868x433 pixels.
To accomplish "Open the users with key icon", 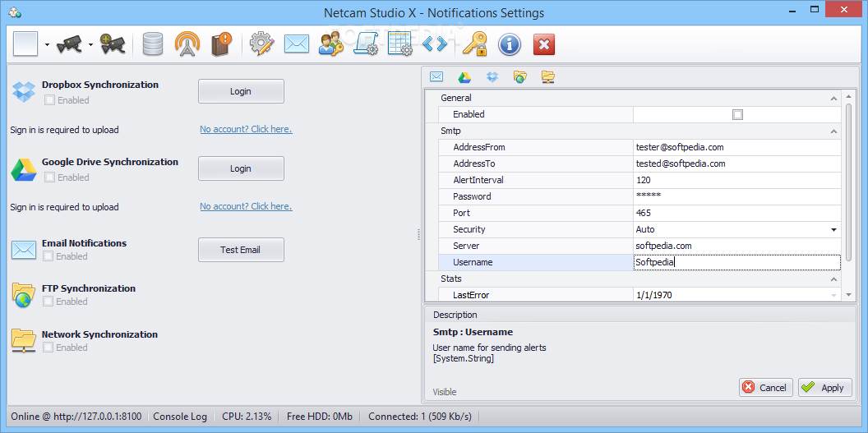I will (x=331, y=44).
